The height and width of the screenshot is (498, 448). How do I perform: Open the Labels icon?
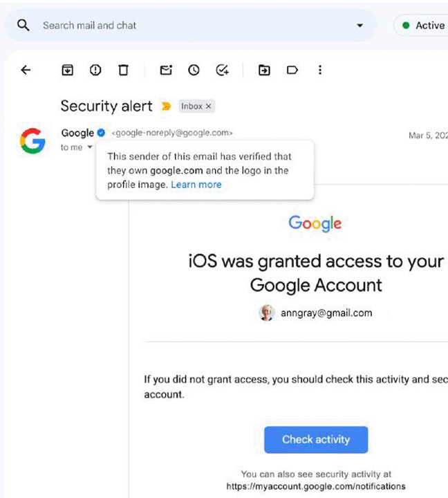(292, 70)
